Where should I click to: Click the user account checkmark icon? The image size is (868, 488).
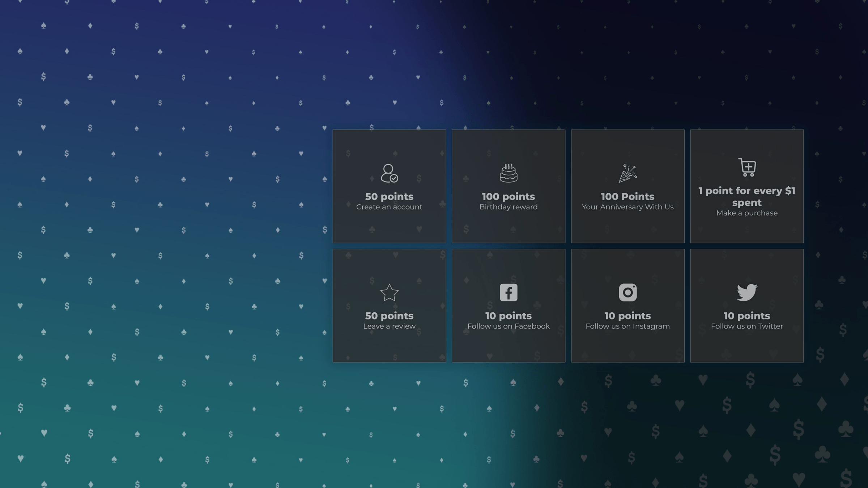(389, 173)
